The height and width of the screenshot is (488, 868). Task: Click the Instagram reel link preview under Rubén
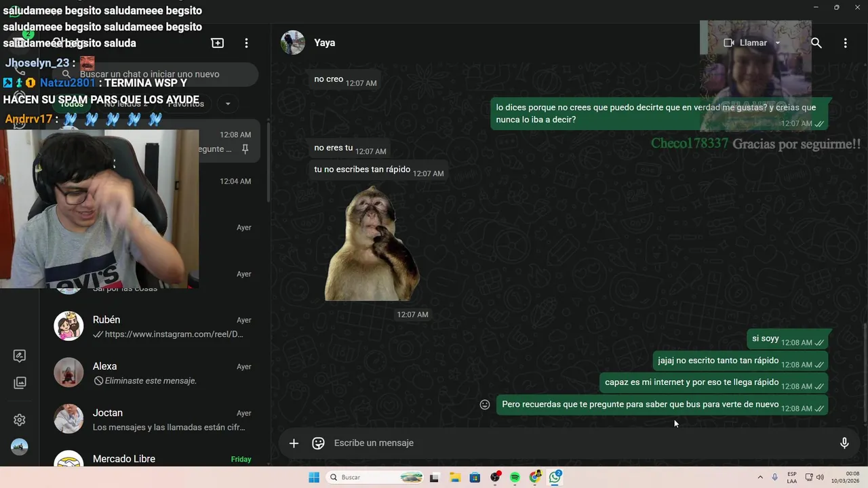(x=174, y=334)
